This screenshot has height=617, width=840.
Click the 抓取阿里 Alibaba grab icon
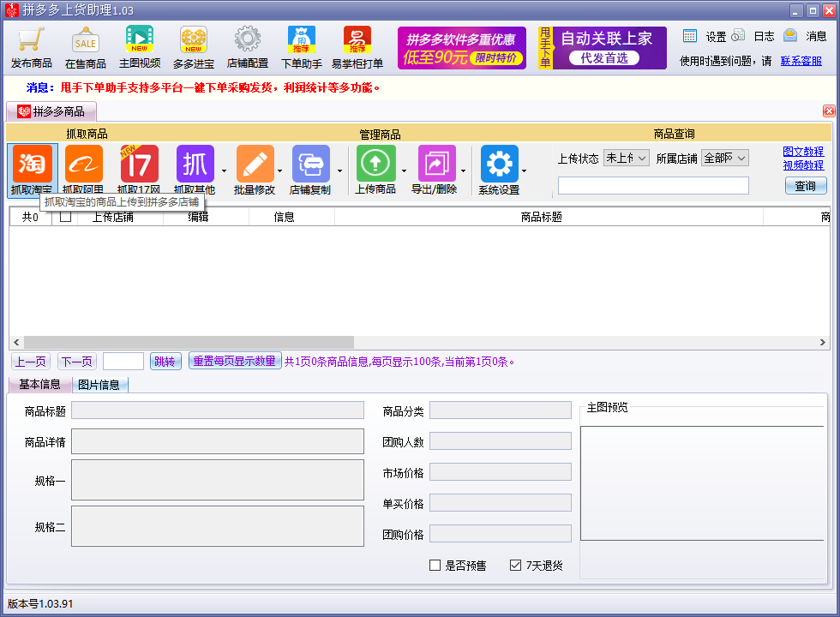click(x=83, y=165)
